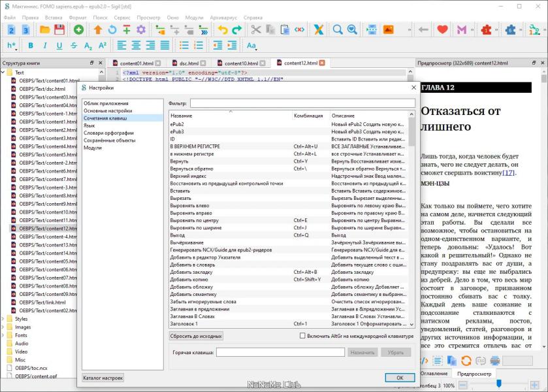
Task: Click the zoom in plus button
Action: [x=534, y=385]
